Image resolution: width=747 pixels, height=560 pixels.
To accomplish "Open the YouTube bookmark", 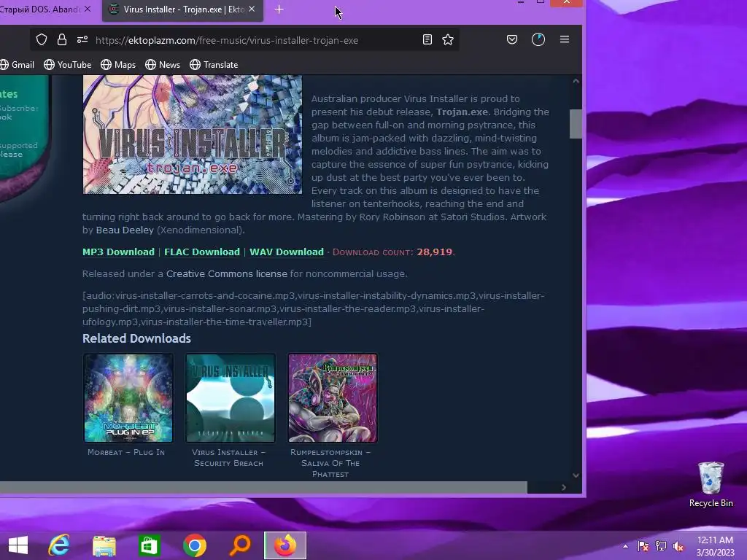I will (68, 65).
